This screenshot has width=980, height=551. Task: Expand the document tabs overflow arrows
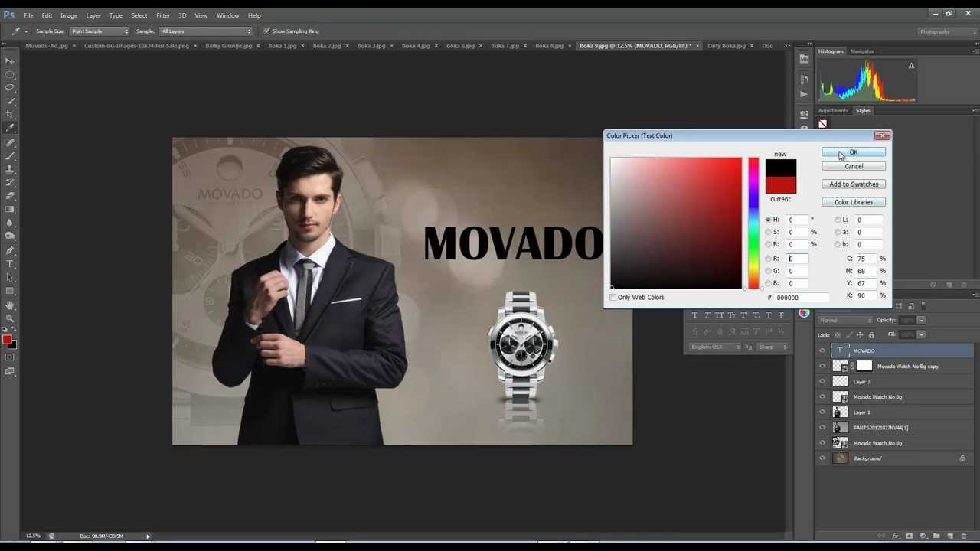pos(787,46)
